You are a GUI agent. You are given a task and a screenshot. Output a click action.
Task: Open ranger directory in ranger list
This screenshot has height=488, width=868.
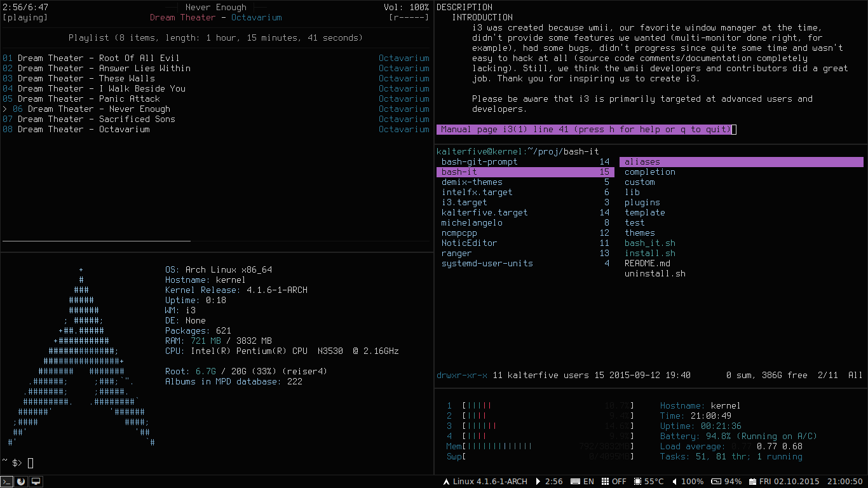(x=526, y=254)
